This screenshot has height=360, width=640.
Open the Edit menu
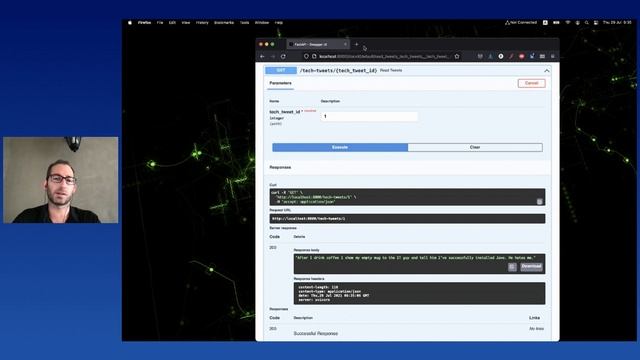(172, 23)
